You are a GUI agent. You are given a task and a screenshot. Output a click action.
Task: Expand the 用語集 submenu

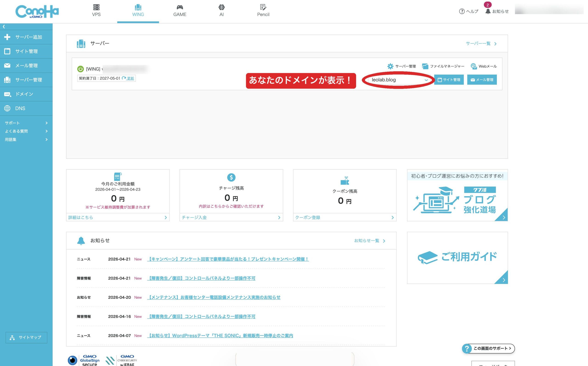(26, 139)
